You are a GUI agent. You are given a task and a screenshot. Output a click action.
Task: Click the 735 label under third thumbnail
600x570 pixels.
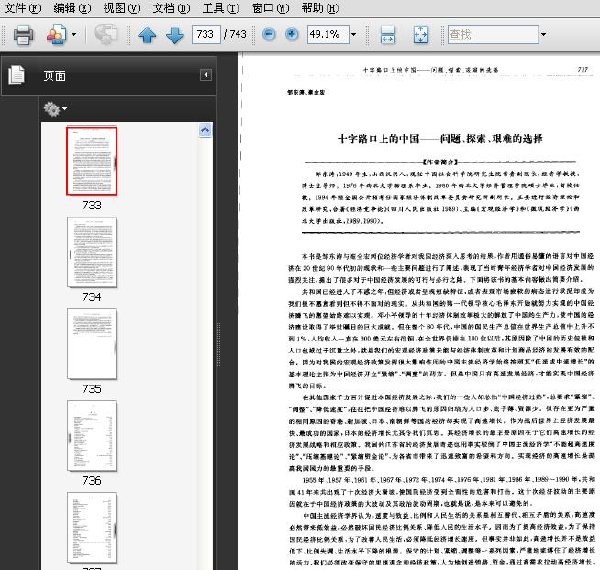(x=92, y=389)
